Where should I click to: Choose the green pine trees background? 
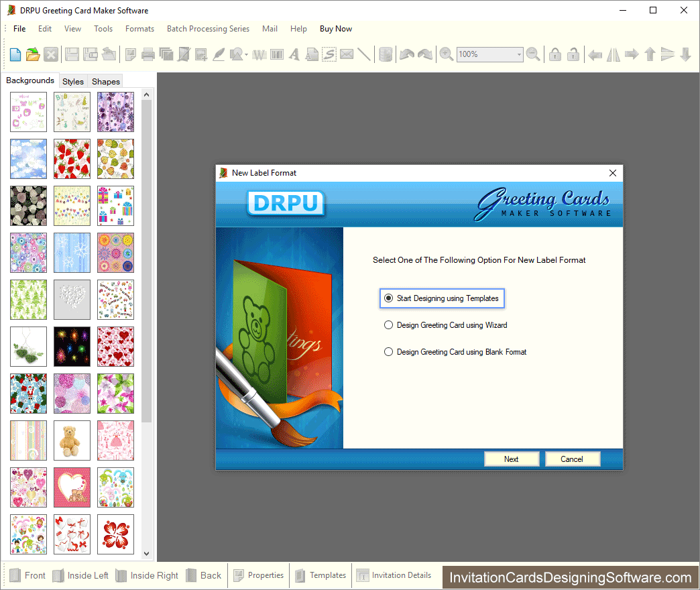coord(28,300)
